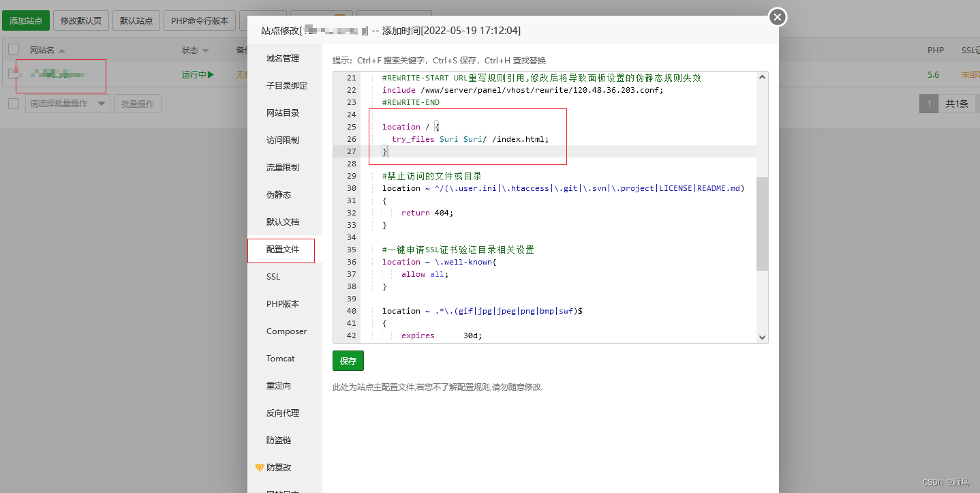Open 防篡改 premium tab
Image resolution: width=980 pixels, height=493 pixels.
279,468
